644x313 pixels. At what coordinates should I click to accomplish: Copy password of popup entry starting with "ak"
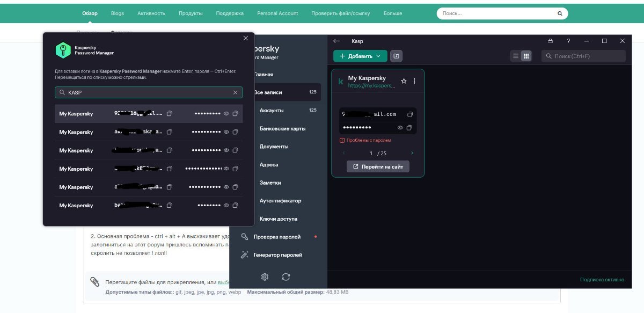[235, 132]
